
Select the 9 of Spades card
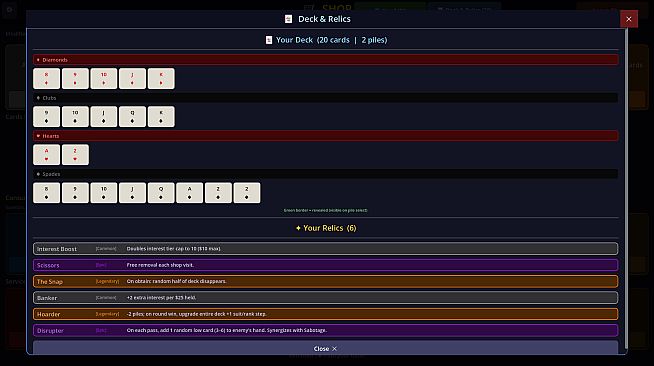(x=75, y=193)
